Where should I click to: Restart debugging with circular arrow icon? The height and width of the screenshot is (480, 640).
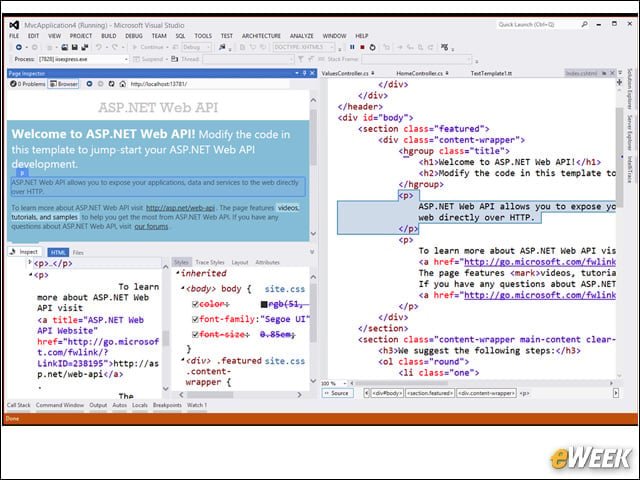point(372,47)
